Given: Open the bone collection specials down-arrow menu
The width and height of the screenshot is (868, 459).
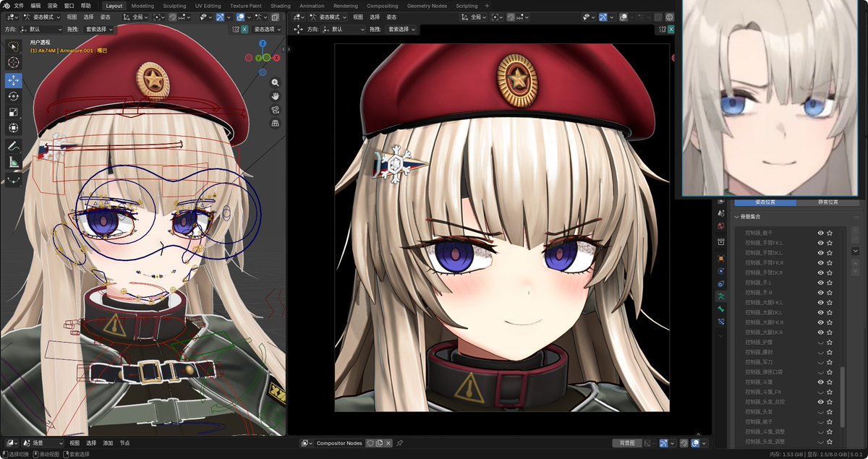Looking at the screenshot, I should coord(855,251).
